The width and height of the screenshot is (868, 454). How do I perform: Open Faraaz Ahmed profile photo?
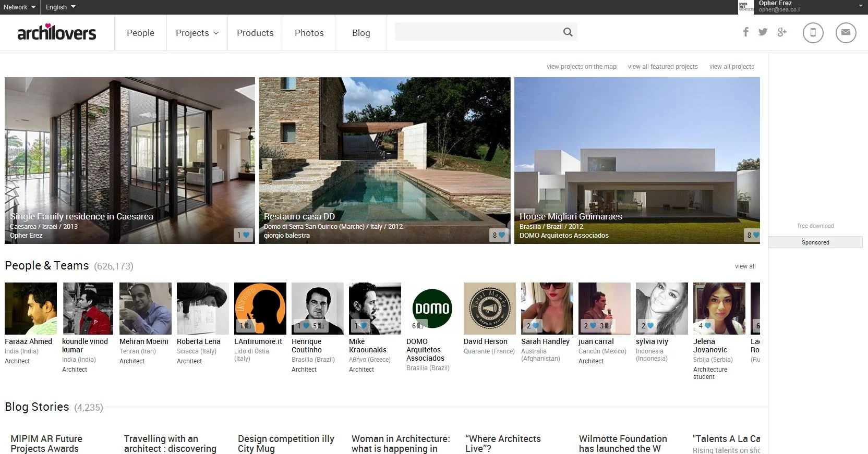point(31,309)
